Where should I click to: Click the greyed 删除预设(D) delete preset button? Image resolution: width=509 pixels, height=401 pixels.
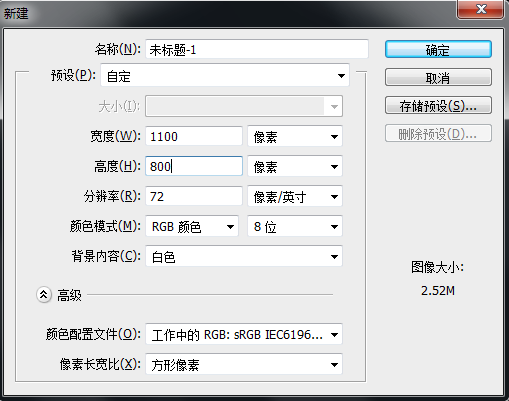click(438, 134)
